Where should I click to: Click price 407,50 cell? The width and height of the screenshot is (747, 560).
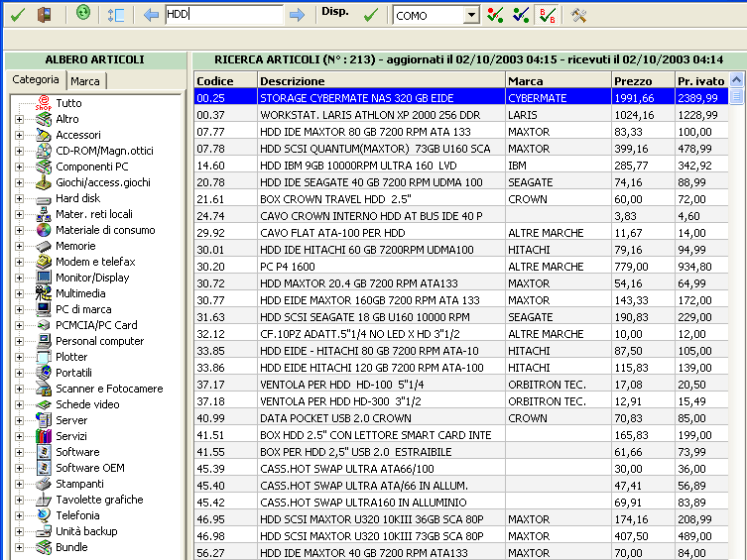[x=643, y=536]
